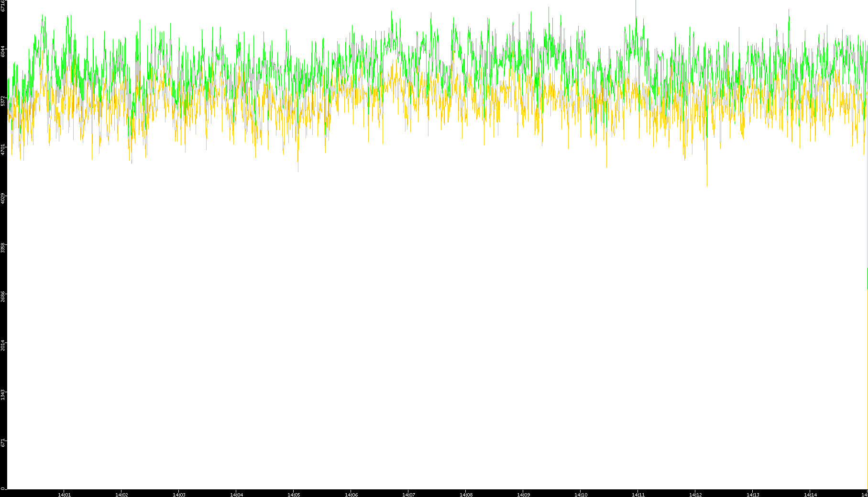Image resolution: width=868 pixels, height=497 pixels.
Task: Click the 14:14 time axis label
Action: pos(810,494)
